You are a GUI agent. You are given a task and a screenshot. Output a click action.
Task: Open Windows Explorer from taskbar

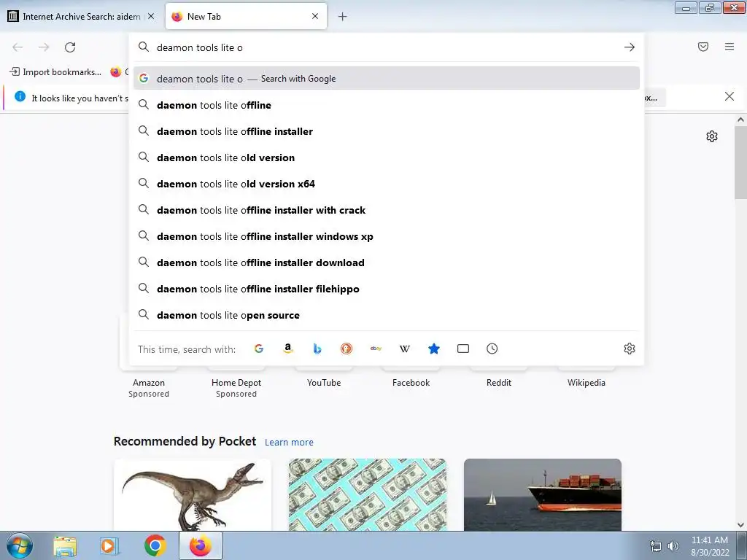click(x=65, y=545)
